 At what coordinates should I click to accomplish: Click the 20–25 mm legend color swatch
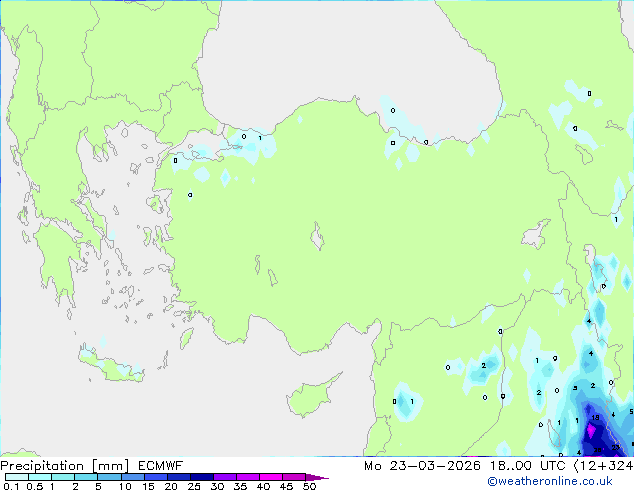click(x=179, y=477)
